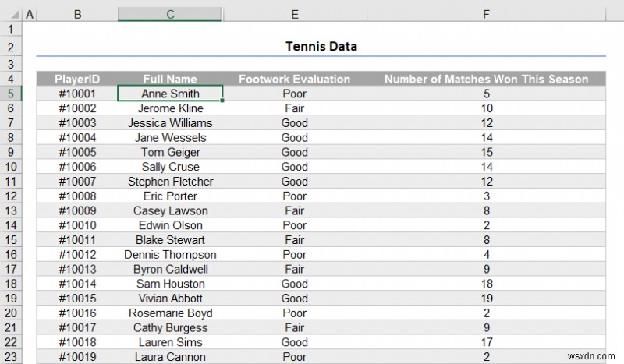The height and width of the screenshot is (364, 624).
Task: Click the Full Name header cell
Action: 170,79
